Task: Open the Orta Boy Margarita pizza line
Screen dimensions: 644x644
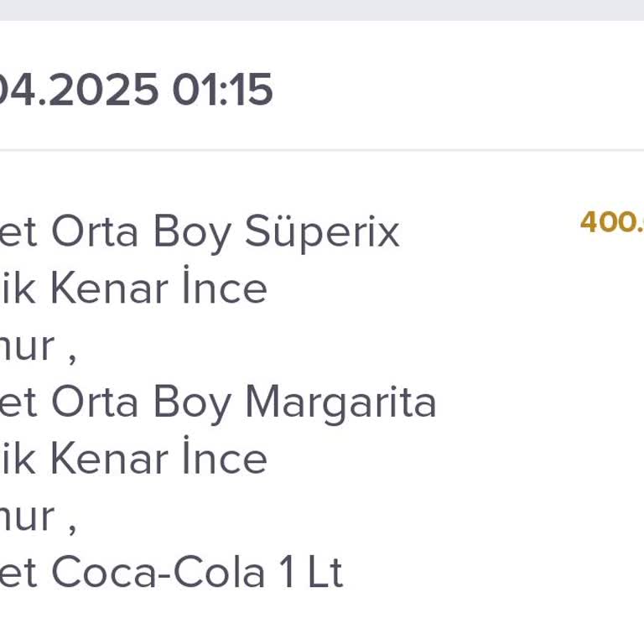Action: pyautogui.click(x=218, y=402)
